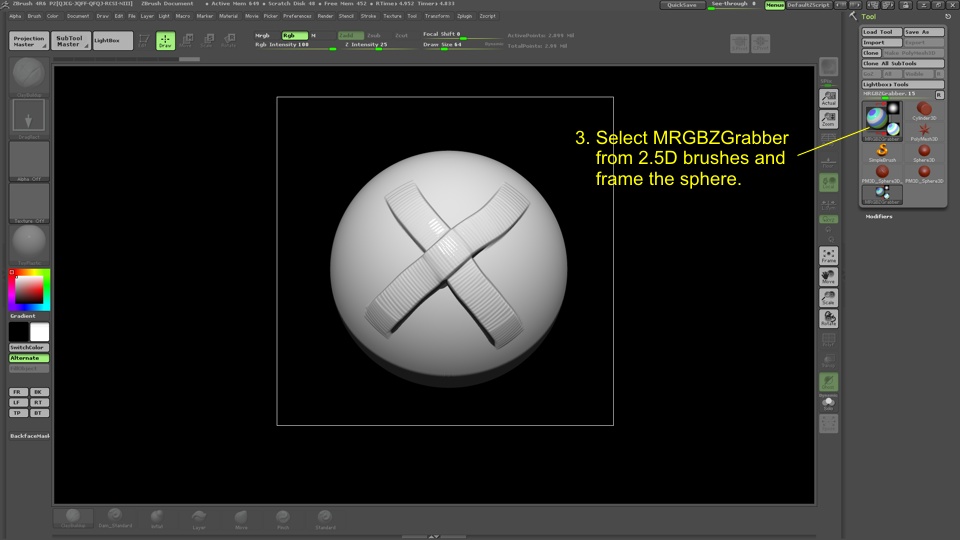This screenshot has width=960, height=540.
Task: Select the first PM3D_Sphere3D tool
Action: [882, 174]
